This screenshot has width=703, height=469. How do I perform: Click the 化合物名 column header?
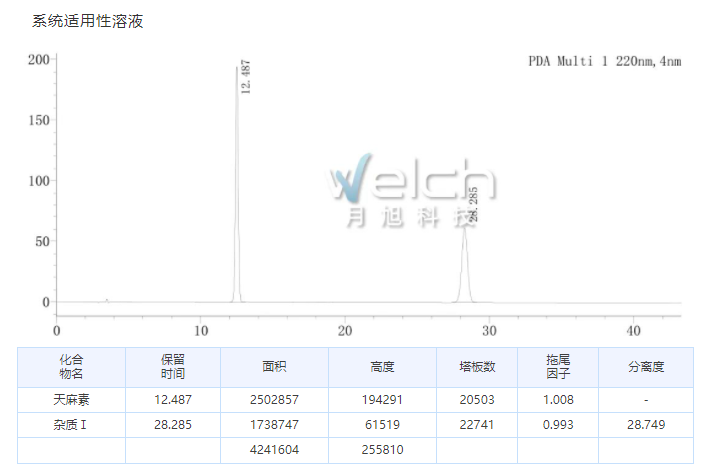click(x=71, y=367)
